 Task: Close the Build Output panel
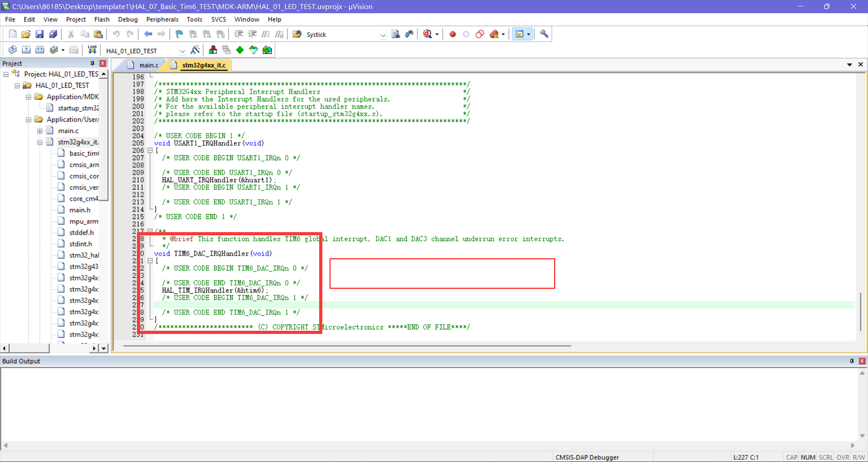[862, 361]
